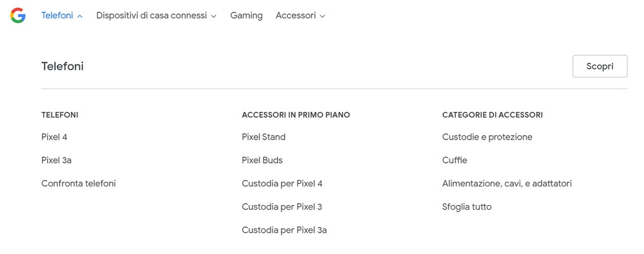Select Custodia per Pixel 3
The image size is (644, 254).
282,207
